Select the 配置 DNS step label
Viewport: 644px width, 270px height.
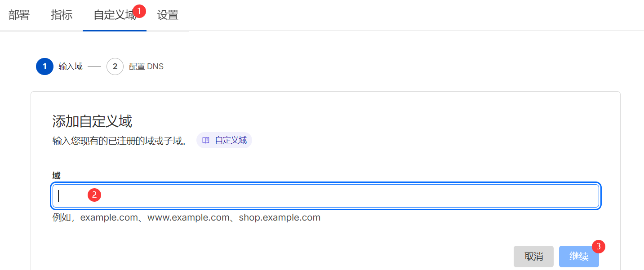[x=146, y=67]
